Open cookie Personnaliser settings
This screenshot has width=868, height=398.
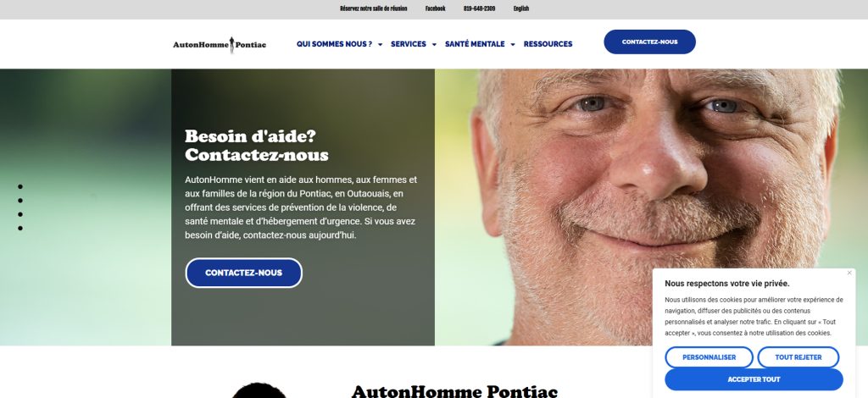pyautogui.click(x=709, y=357)
